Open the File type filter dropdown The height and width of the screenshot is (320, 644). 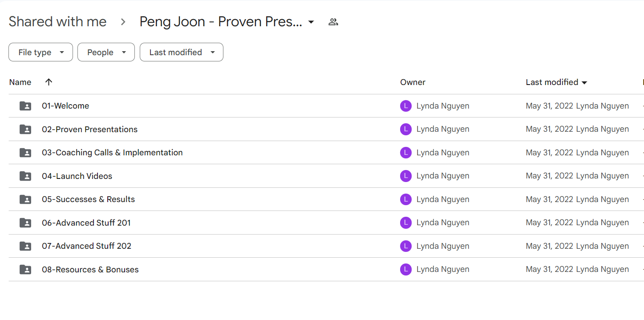click(41, 52)
